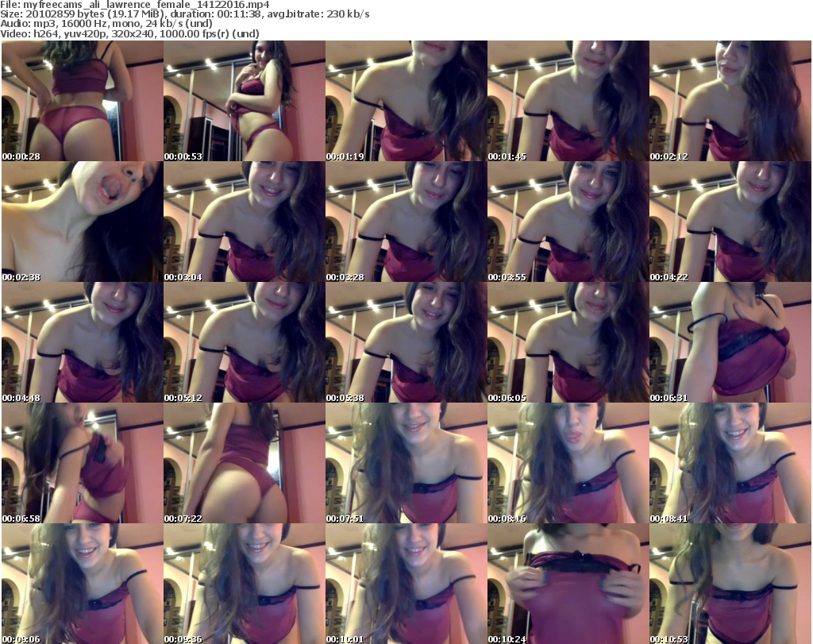Click the thumbnail labeled 00:07:51

[x=406, y=463]
